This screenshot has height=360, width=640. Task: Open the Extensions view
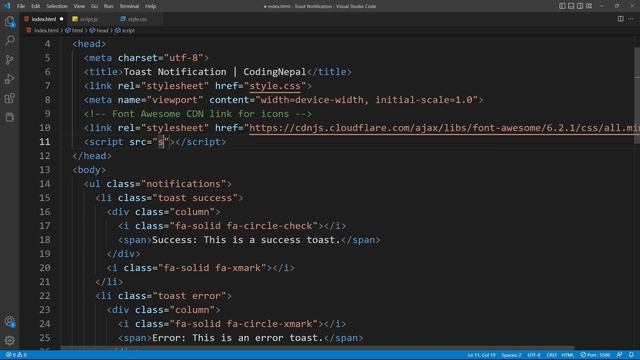click(9, 98)
